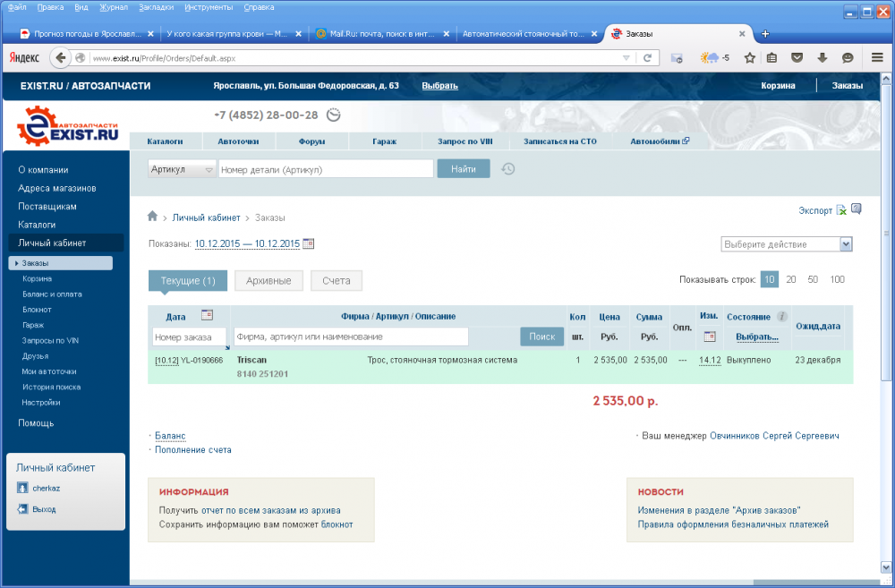
Task: Open Пополнение счета link
Action: (x=193, y=450)
